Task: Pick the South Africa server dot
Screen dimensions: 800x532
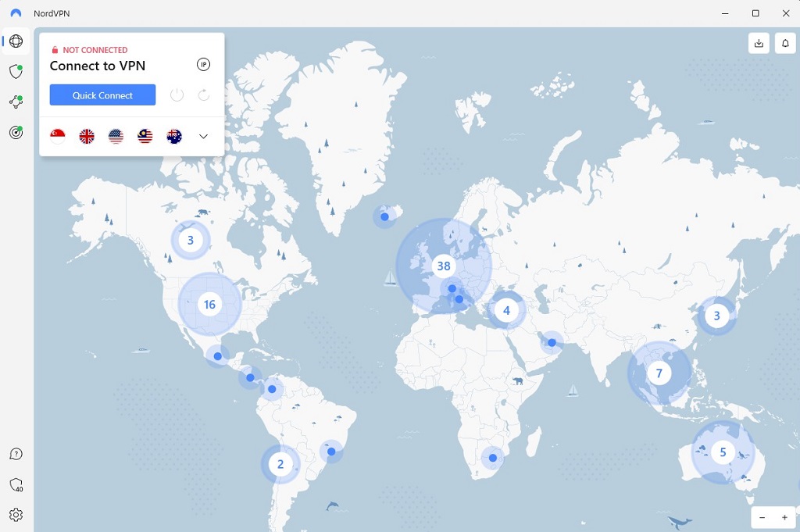Action: click(492, 458)
